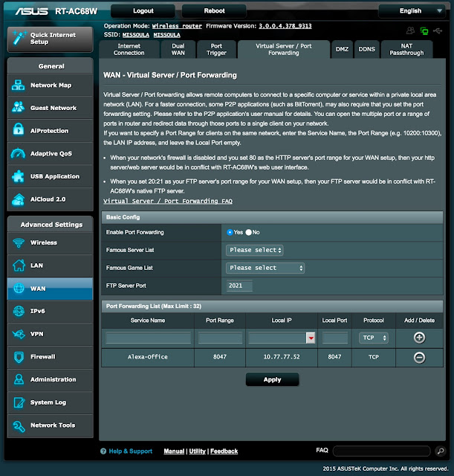
Task: Click the Logout button
Action: tap(143, 11)
